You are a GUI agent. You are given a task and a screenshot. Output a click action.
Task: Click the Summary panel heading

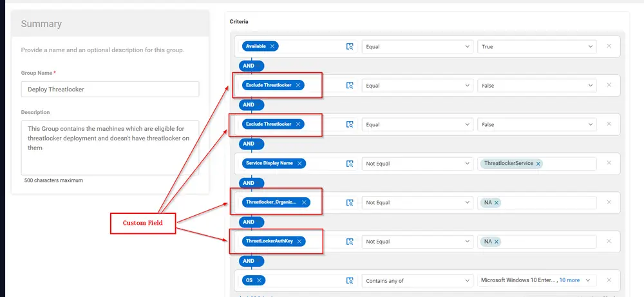coord(41,24)
